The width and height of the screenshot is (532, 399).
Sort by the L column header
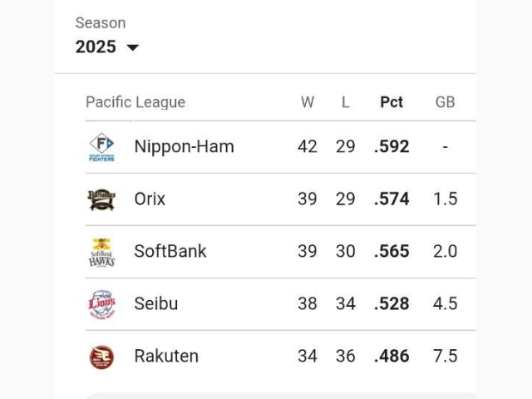pyautogui.click(x=346, y=102)
